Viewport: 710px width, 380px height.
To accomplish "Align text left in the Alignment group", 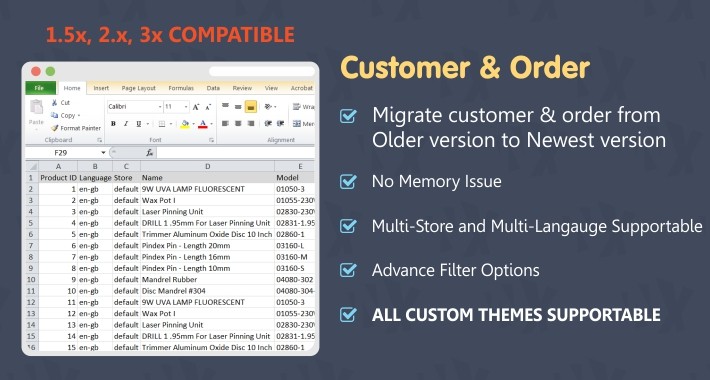I will point(225,124).
